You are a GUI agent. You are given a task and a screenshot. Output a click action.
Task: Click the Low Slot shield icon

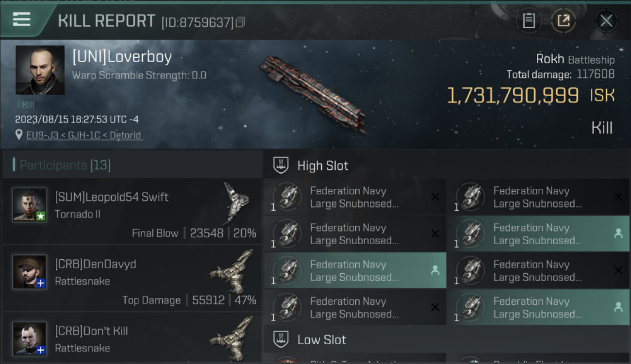click(x=281, y=340)
